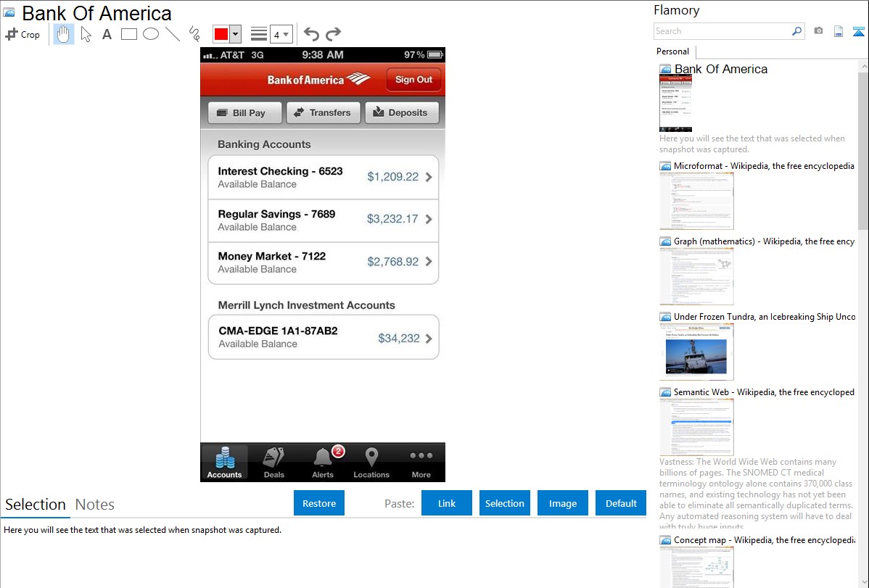
Task: Select the Crop tool
Action: click(22, 34)
